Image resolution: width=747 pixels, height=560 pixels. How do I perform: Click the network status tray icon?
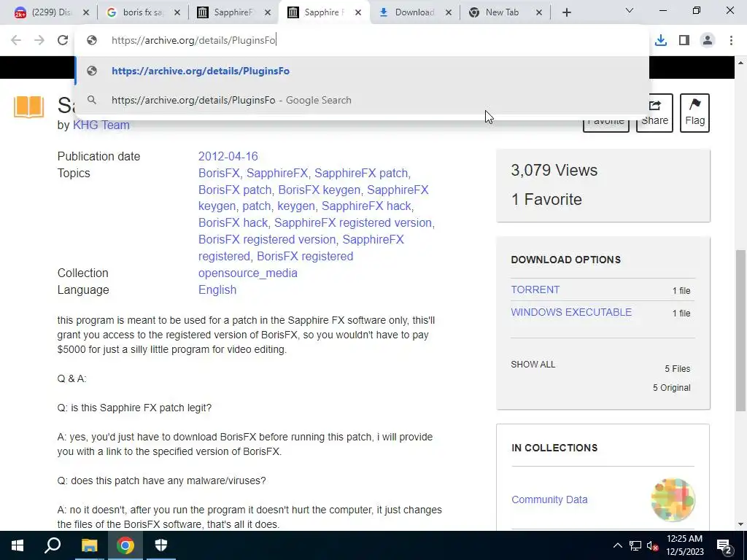click(635, 545)
